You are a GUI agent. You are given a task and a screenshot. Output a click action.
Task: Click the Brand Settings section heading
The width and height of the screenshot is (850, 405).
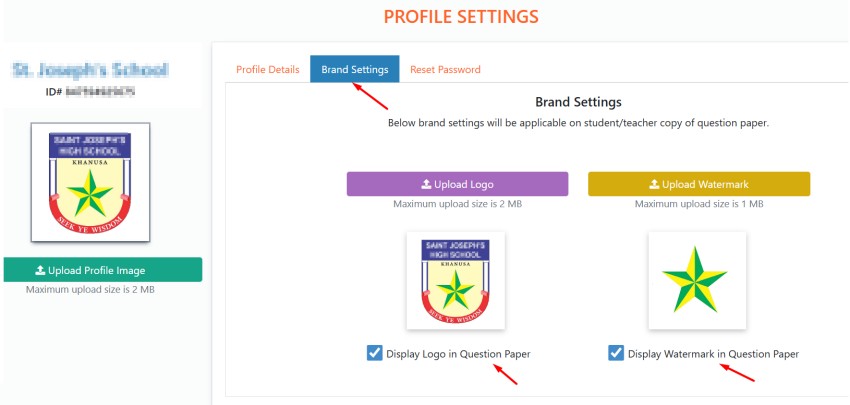(578, 102)
